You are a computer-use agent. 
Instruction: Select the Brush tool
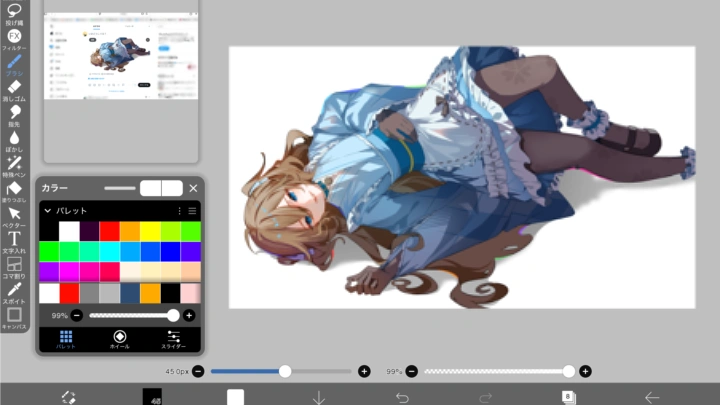[14, 65]
